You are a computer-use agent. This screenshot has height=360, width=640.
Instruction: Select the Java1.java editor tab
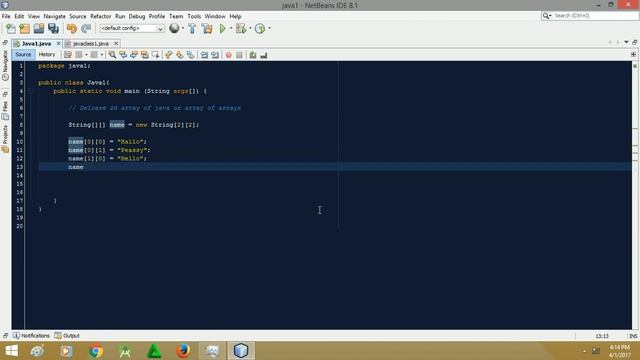point(36,43)
